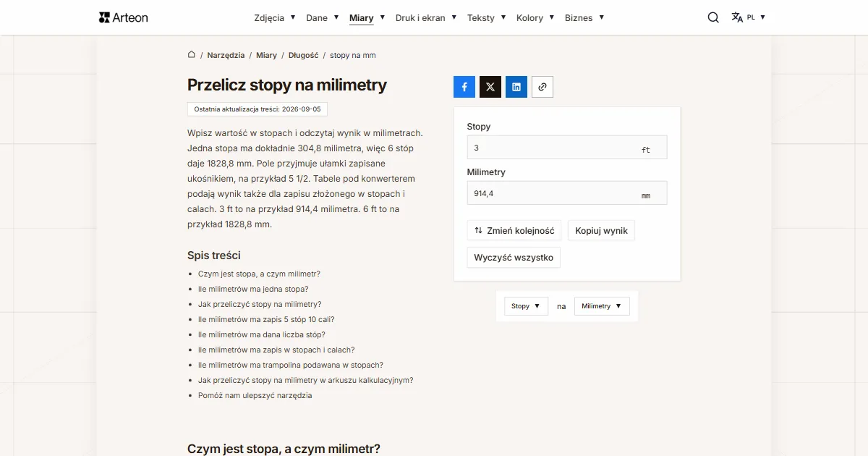Open the Milimetry target unit dropdown
Image resolution: width=868 pixels, height=456 pixels.
pos(602,306)
